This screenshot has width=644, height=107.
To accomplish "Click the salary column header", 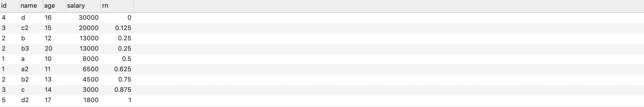I will pos(83,6).
